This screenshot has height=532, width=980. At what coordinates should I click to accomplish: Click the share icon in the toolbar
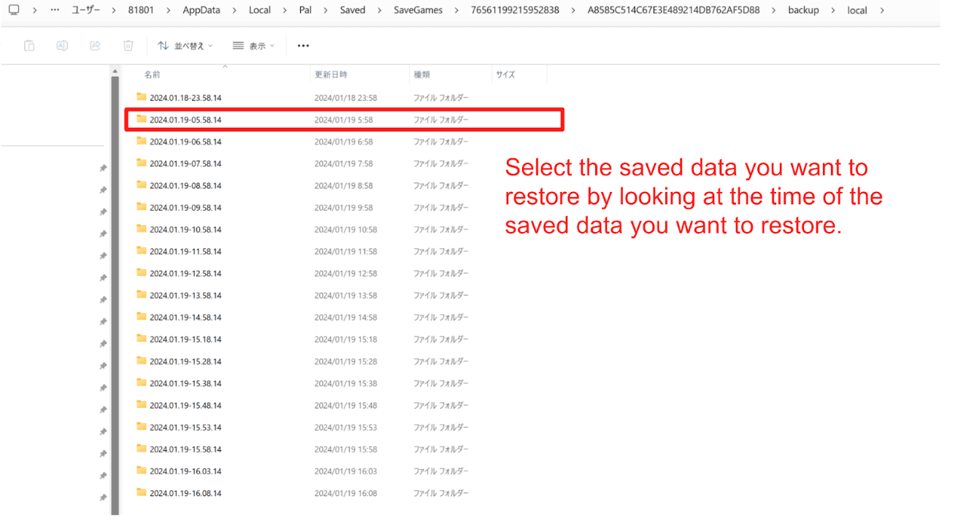pos(95,46)
